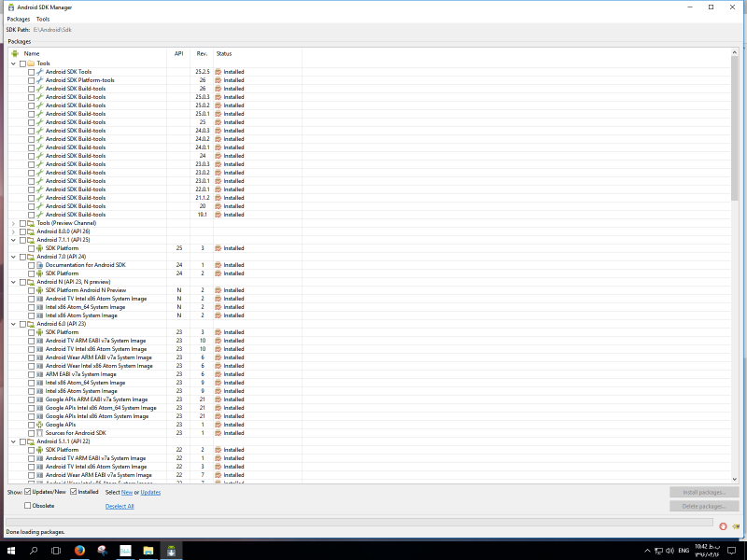Open Firefox from the taskbar
Viewport: 747px width, 560px height.
tap(79, 551)
